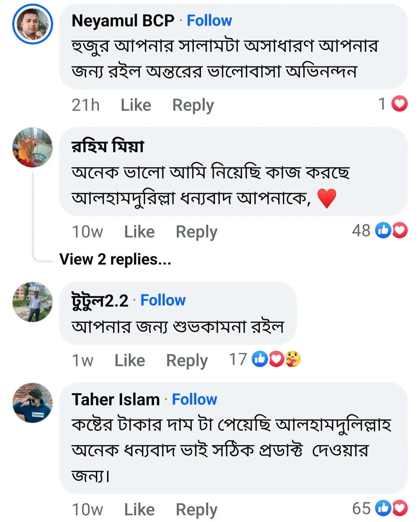Screen dimensions: 420x522
Task: Click the 21h timestamp on Neyamul BCP's comment
Action: [86, 105]
